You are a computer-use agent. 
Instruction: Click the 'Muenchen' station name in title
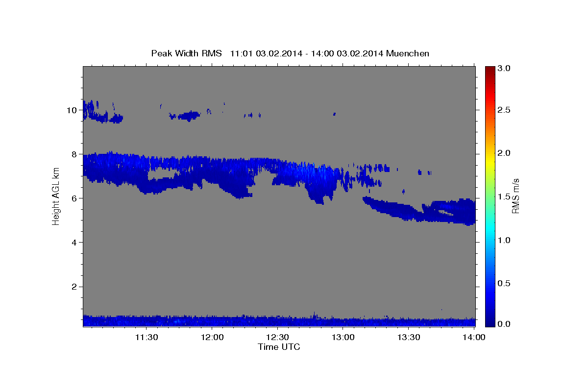click(x=408, y=53)
